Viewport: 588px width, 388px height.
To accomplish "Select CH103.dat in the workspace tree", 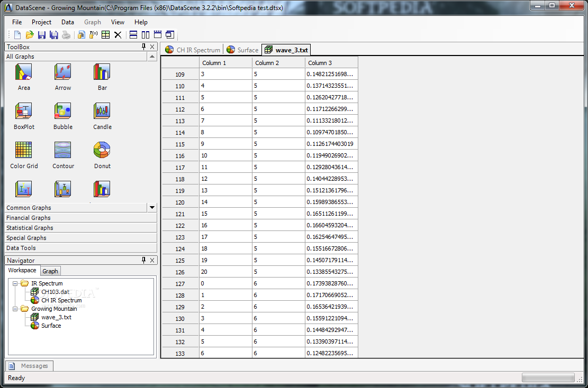I will [x=55, y=292].
